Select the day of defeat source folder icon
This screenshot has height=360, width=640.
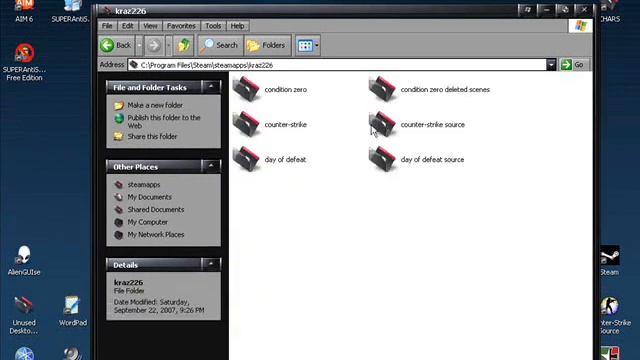[x=382, y=159]
